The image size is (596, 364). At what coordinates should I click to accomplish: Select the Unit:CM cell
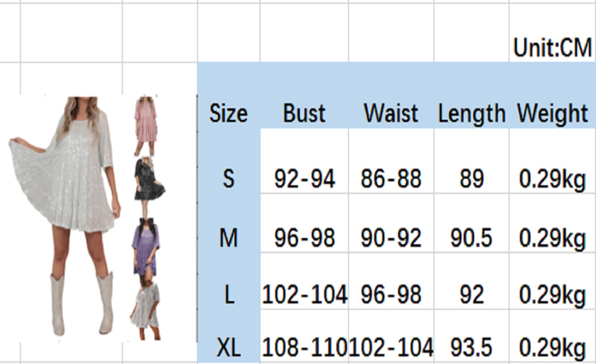point(552,47)
